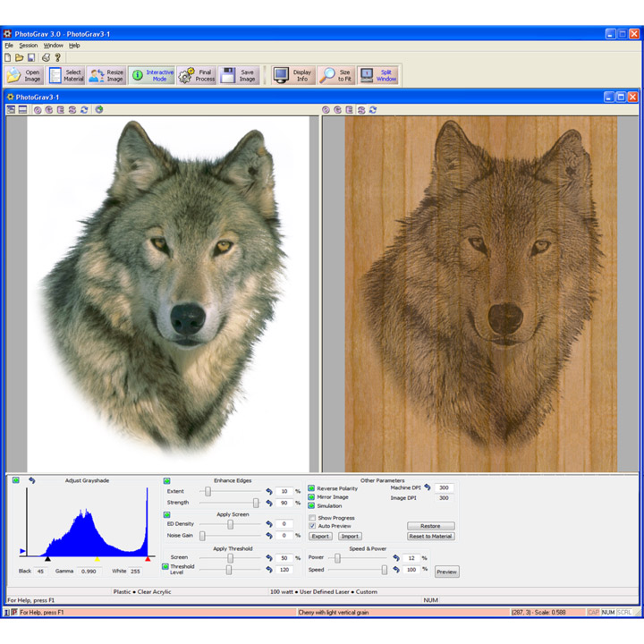Image resolution: width=644 pixels, height=644 pixels.
Task: Open the Window menu
Action: point(54,46)
